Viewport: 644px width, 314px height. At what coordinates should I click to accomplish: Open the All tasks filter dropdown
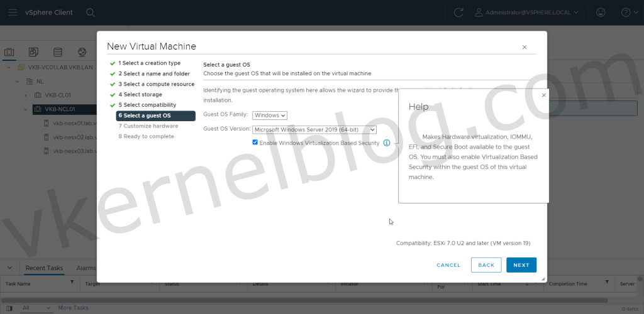coord(36,308)
